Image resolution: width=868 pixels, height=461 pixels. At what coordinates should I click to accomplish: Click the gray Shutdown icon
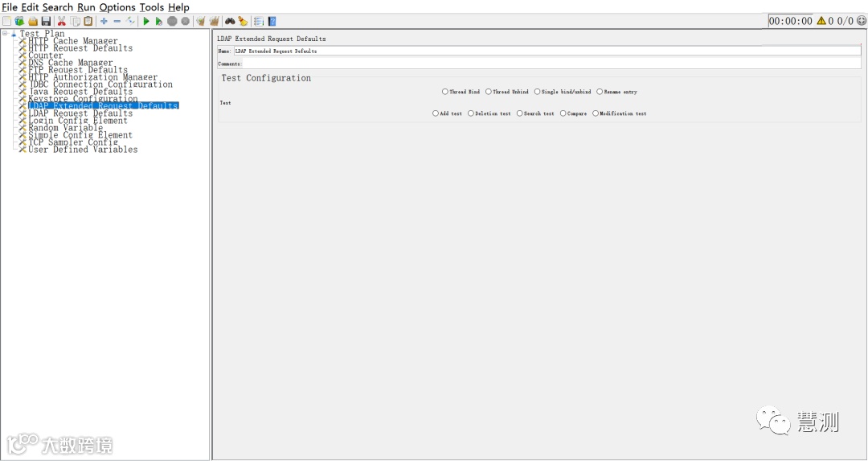(x=186, y=21)
